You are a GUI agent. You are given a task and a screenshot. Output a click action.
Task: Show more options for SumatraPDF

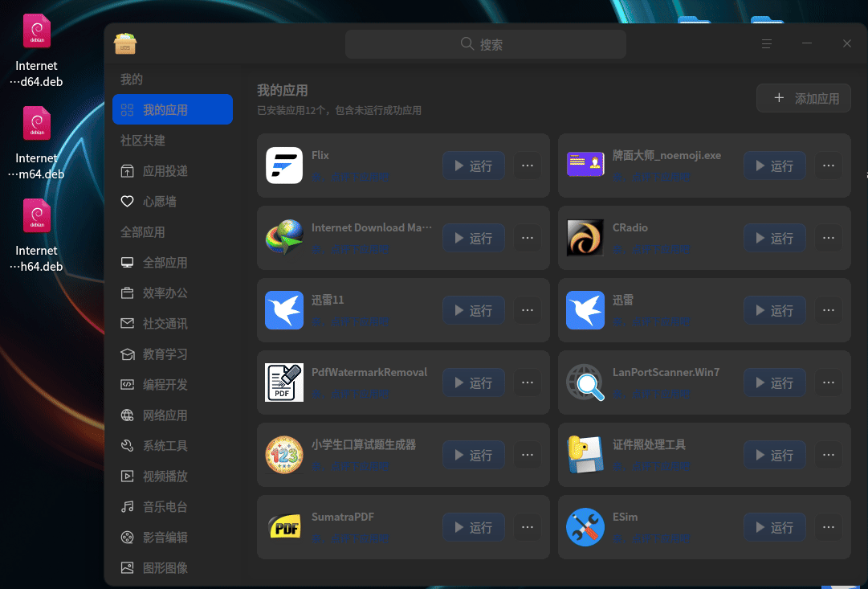(528, 527)
